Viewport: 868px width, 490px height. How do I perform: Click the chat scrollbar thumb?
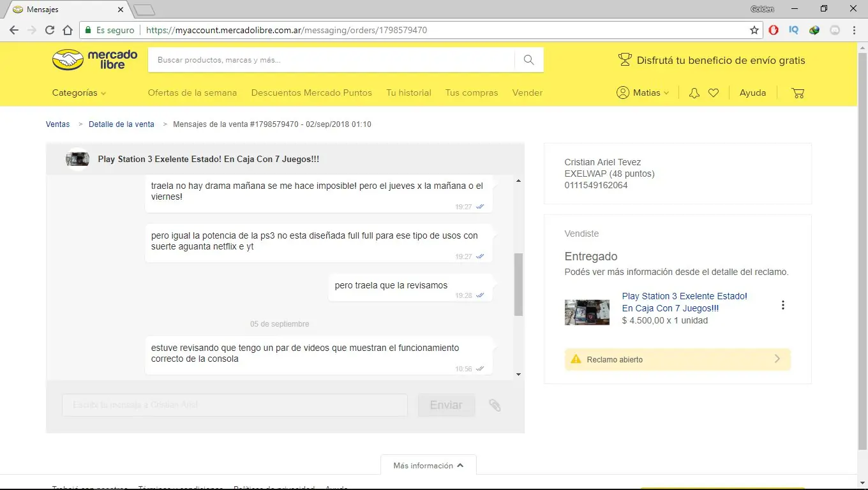point(518,284)
